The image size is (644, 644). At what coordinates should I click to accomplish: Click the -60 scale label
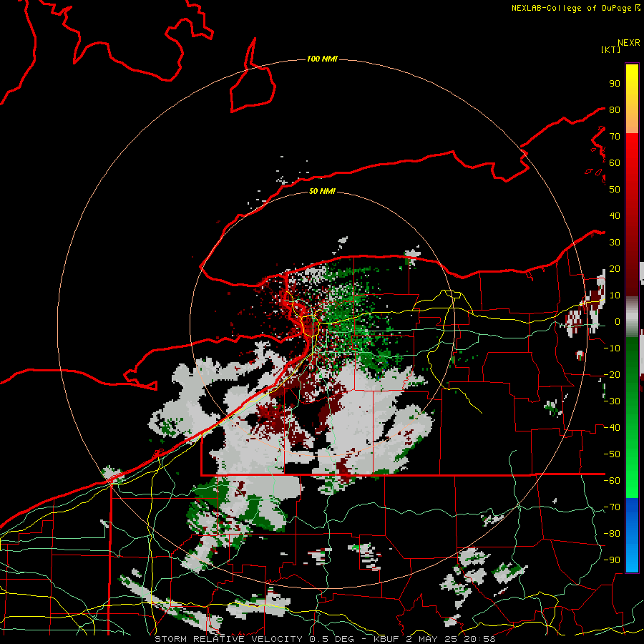click(612, 481)
